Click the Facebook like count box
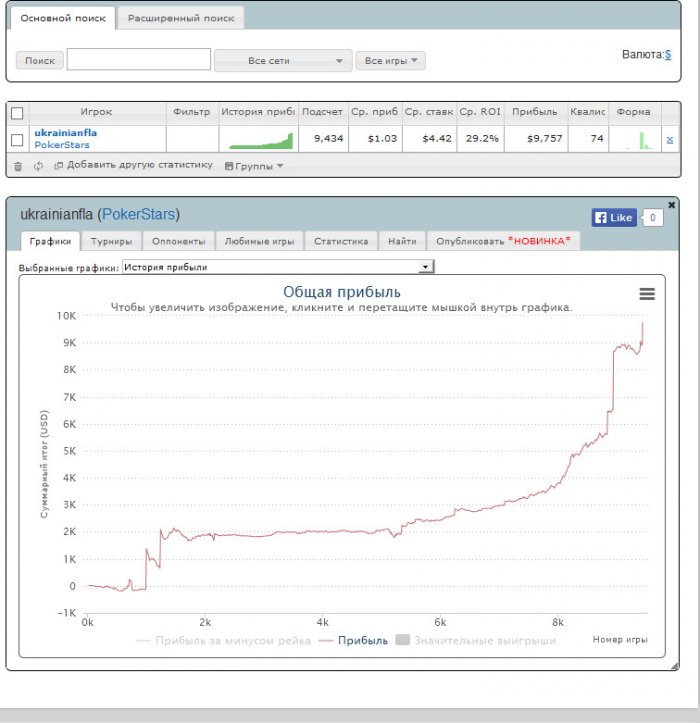The height and width of the screenshot is (723, 700). coord(653,218)
